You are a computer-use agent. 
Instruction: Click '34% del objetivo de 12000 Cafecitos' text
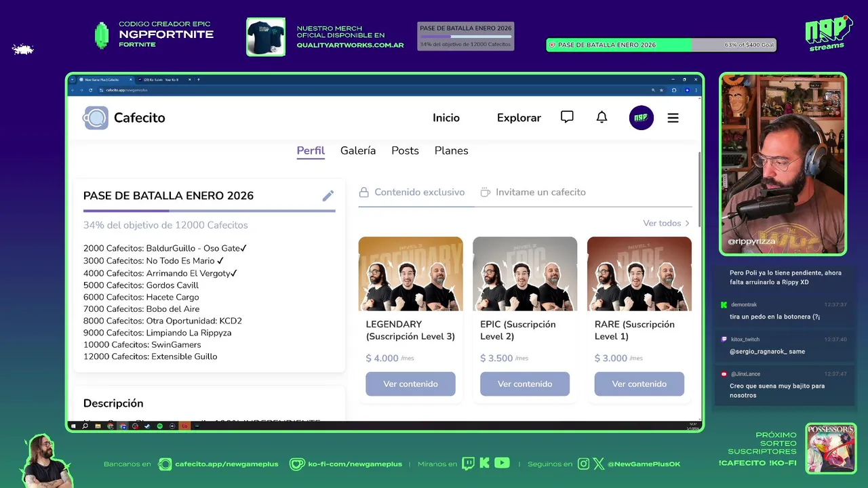point(165,225)
